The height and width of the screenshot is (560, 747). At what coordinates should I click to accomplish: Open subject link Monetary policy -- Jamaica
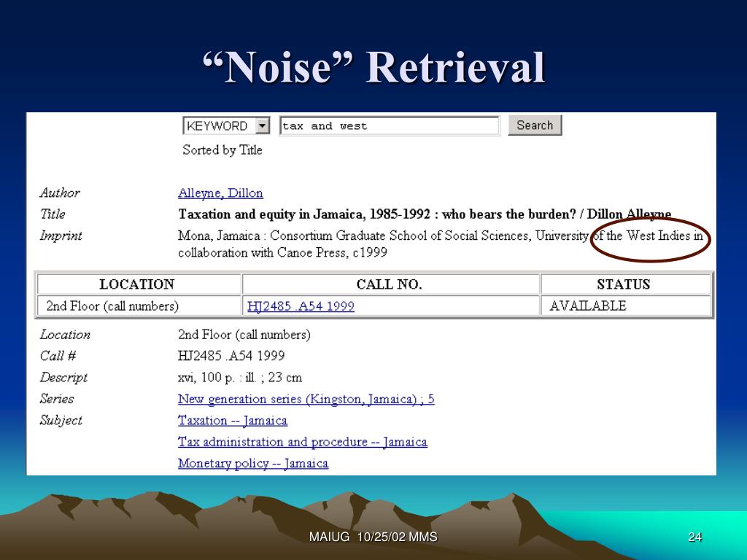click(253, 463)
